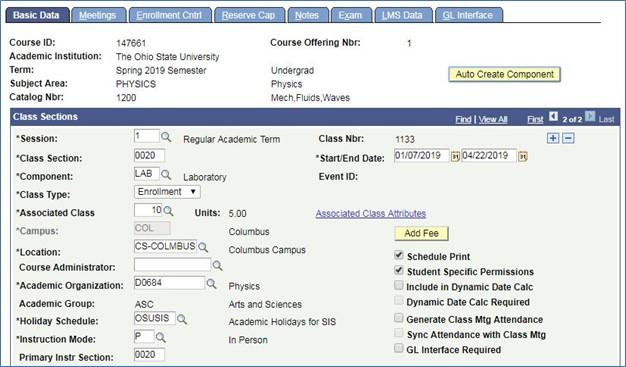Image resolution: width=626 pixels, height=367 pixels.
Task: Open the Associated Class lookup magnifier
Action: pos(168,211)
